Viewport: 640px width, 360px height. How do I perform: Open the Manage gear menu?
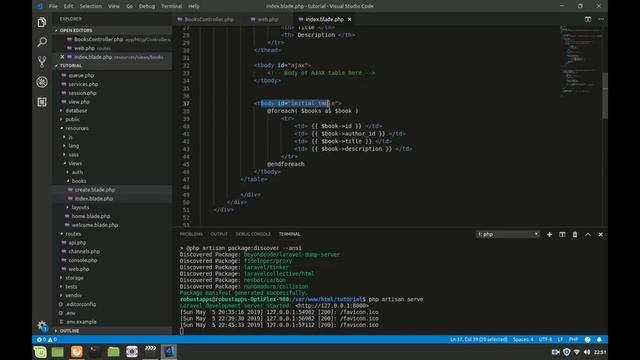point(42,325)
